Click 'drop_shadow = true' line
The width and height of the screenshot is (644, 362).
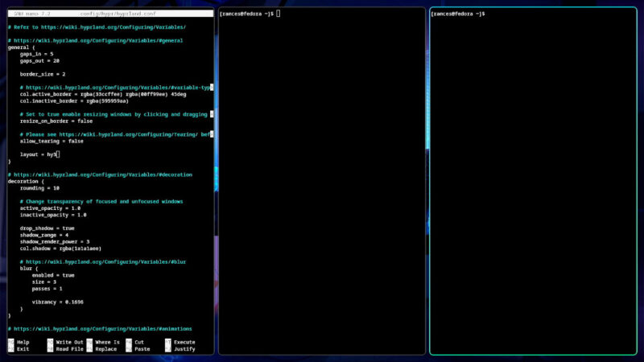[x=47, y=228]
